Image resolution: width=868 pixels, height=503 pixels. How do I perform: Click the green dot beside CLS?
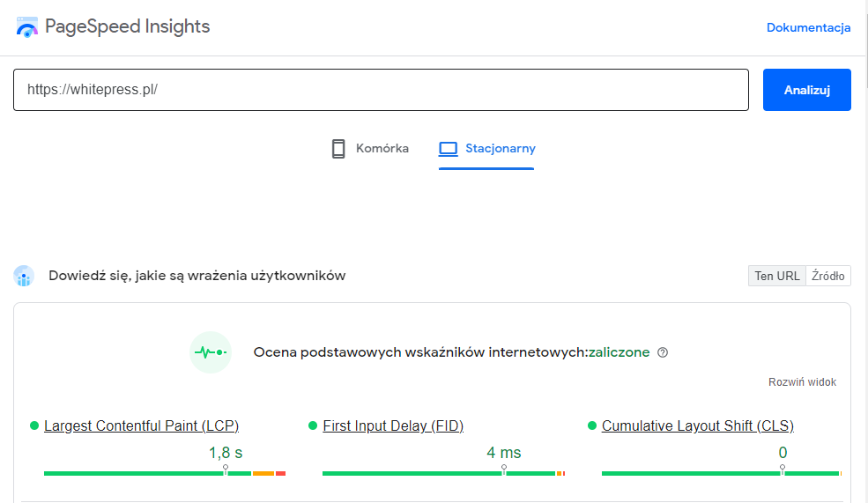[x=592, y=425]
